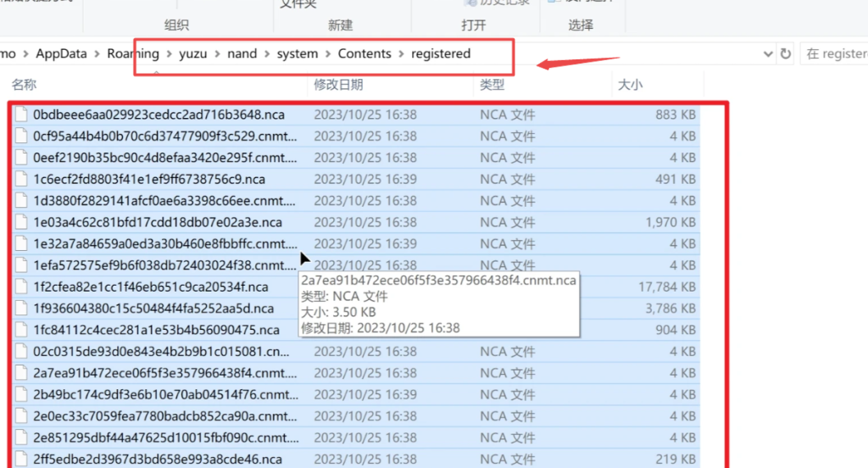868x468 pixels.
Task: Expand the chevron after yuzu in path
Action: (x=217, y=54)
